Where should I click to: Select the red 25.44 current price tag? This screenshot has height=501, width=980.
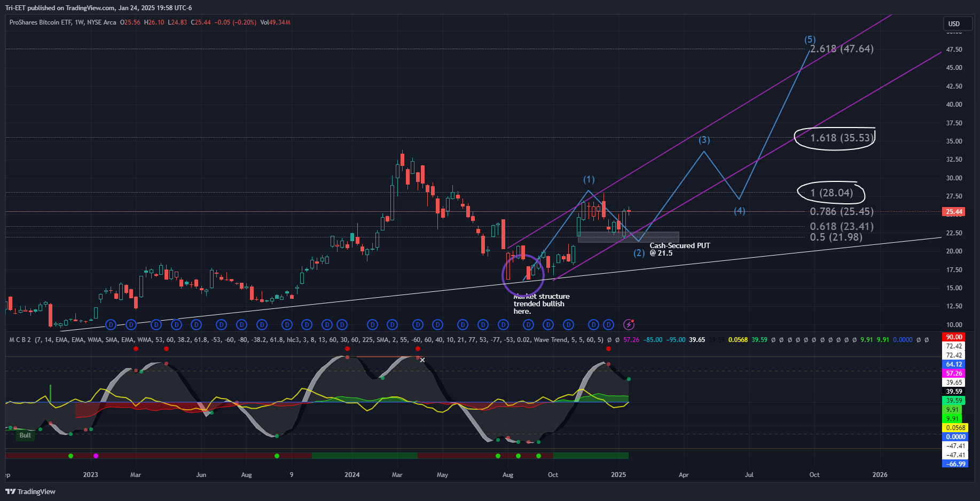point(954,212)
